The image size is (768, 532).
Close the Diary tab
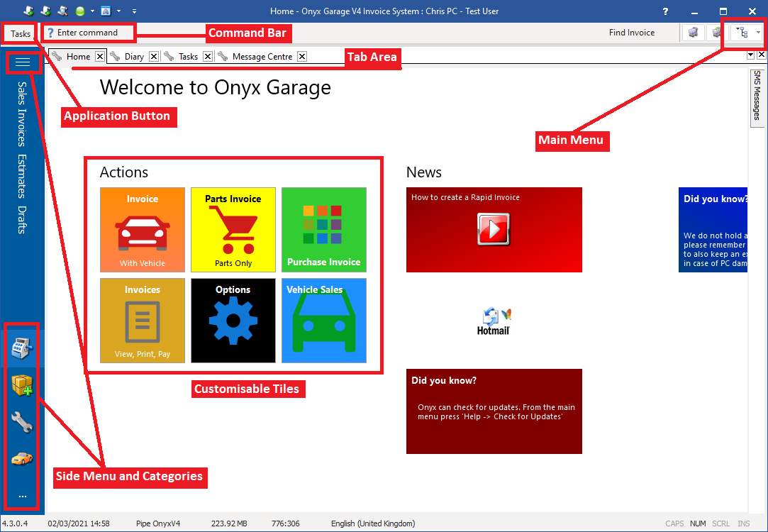(153, 56)
